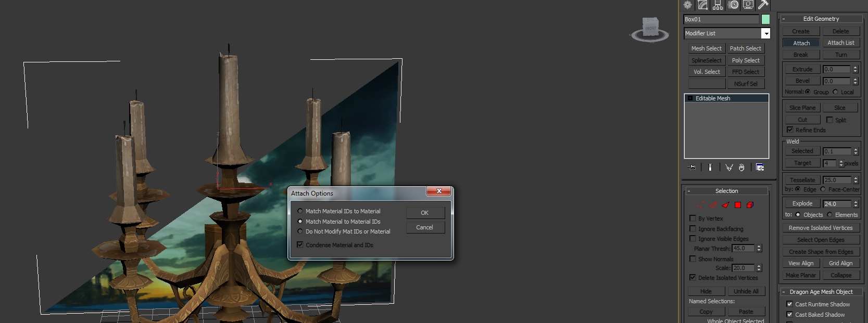Click the Box01 object name field

click(721, 19)
